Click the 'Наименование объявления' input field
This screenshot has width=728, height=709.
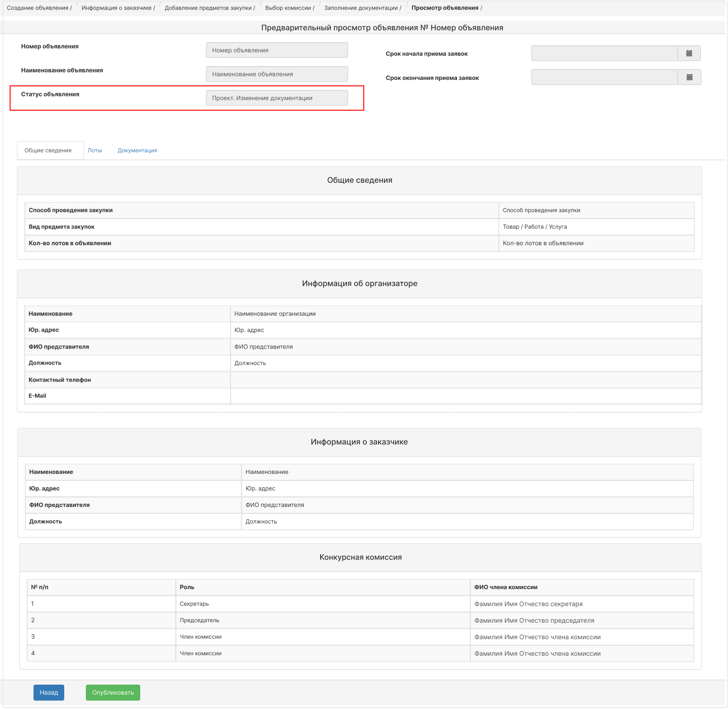coord(277,74)
